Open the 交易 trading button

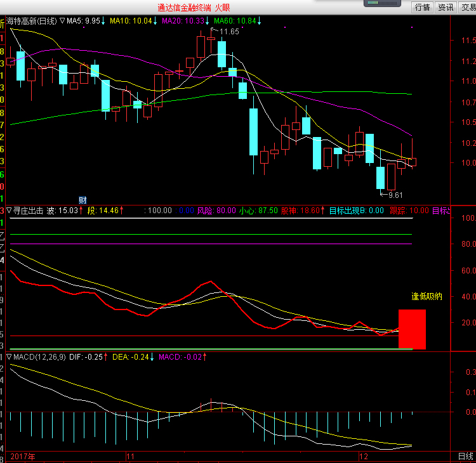tap(468, 7)
